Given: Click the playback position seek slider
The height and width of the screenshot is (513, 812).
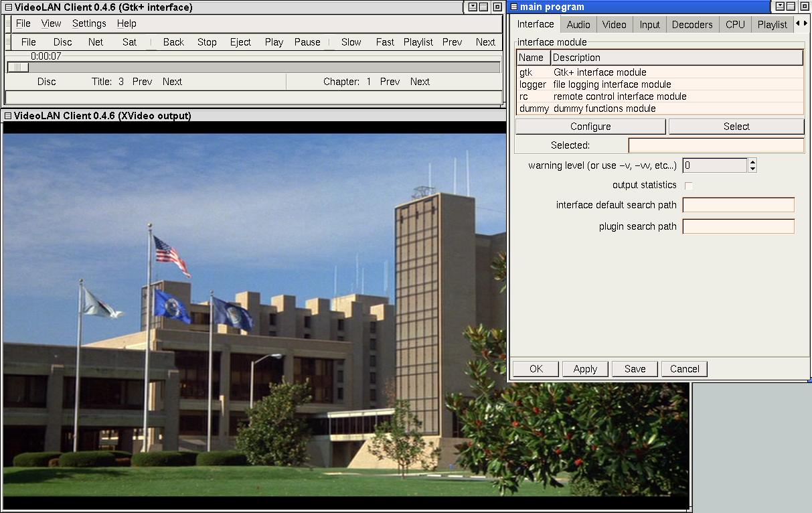Looking at the screenshot, I should tap(253, 67).
